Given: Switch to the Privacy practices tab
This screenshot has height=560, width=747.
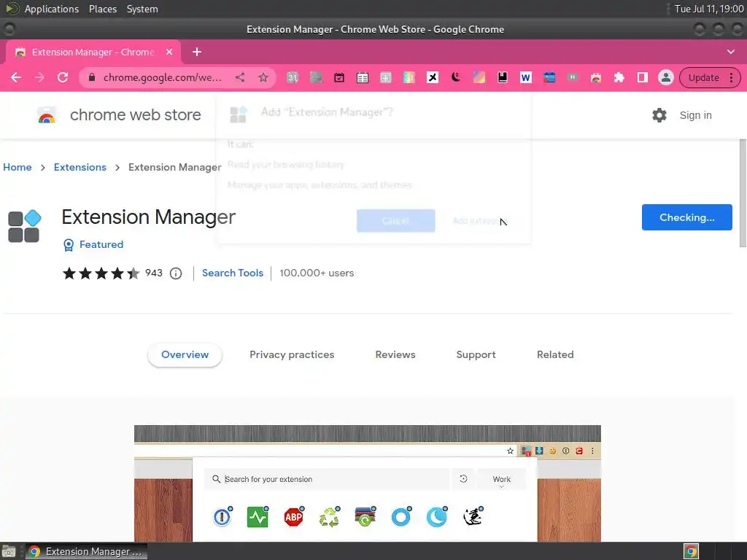Looking at the screenshot, I should click(x=292, y=355).
